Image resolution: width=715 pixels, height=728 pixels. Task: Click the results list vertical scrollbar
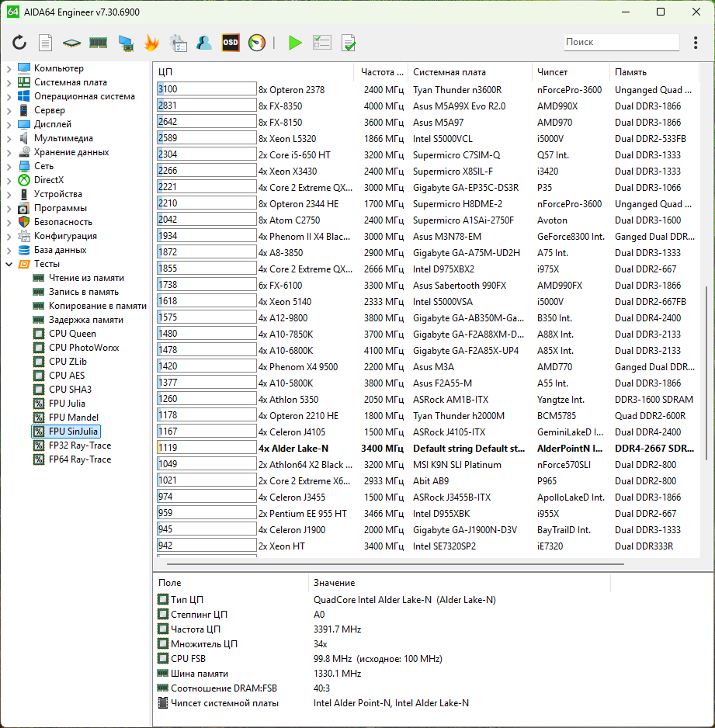pyautogui.click(x=706, y=373)
